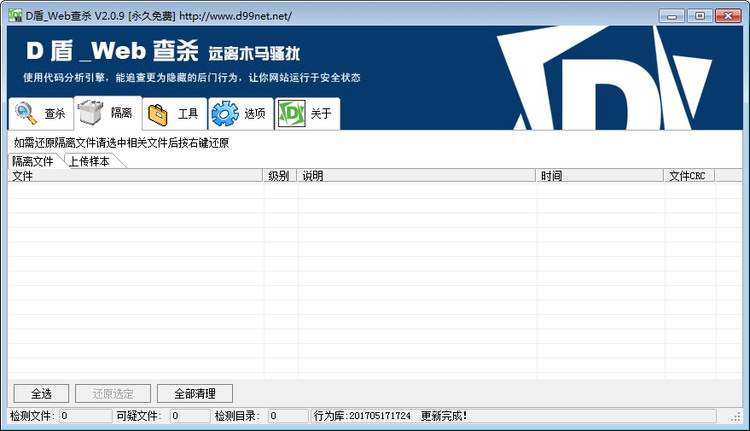Click the 检测文件 count field

[85, 416]
